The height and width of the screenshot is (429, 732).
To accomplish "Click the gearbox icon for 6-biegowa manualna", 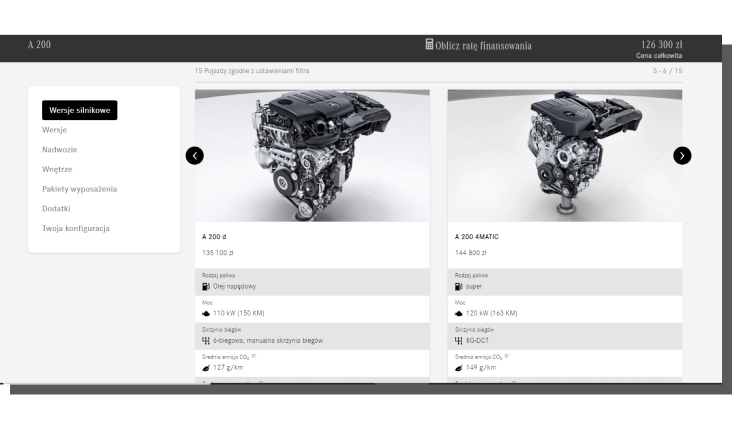I will pyautogui.click(x=206, y=341).
